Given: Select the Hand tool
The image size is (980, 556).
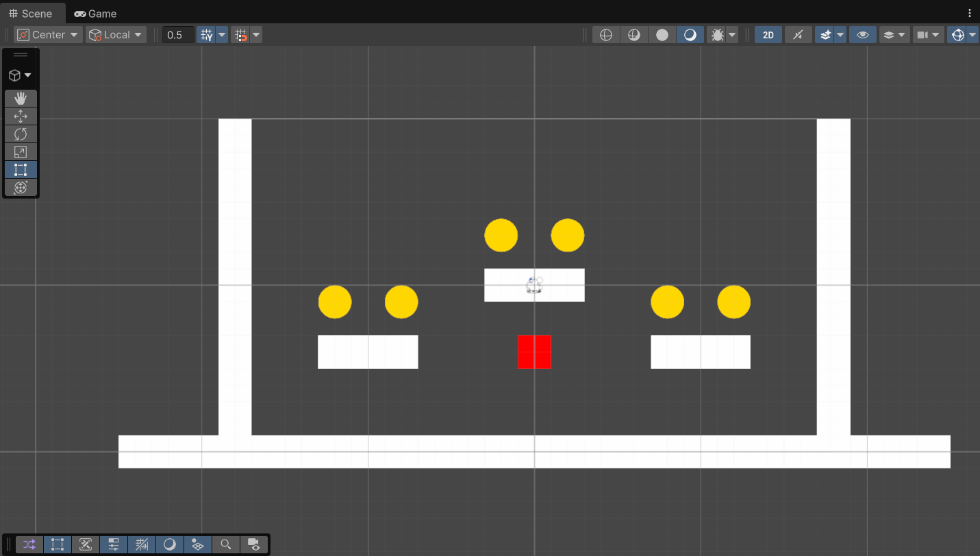Looking at the screenshot, I should pos(21,98).
